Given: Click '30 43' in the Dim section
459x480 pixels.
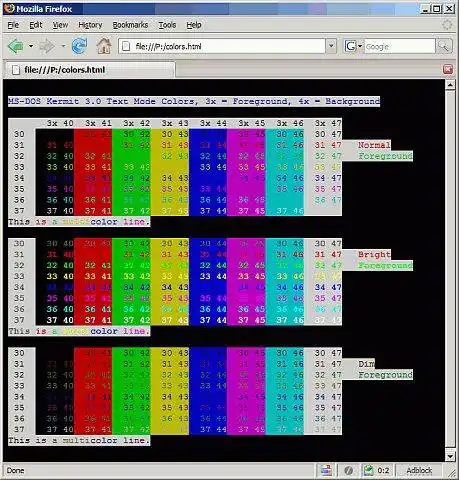Looking at the screenshot, I should click(x=175, y=353).
